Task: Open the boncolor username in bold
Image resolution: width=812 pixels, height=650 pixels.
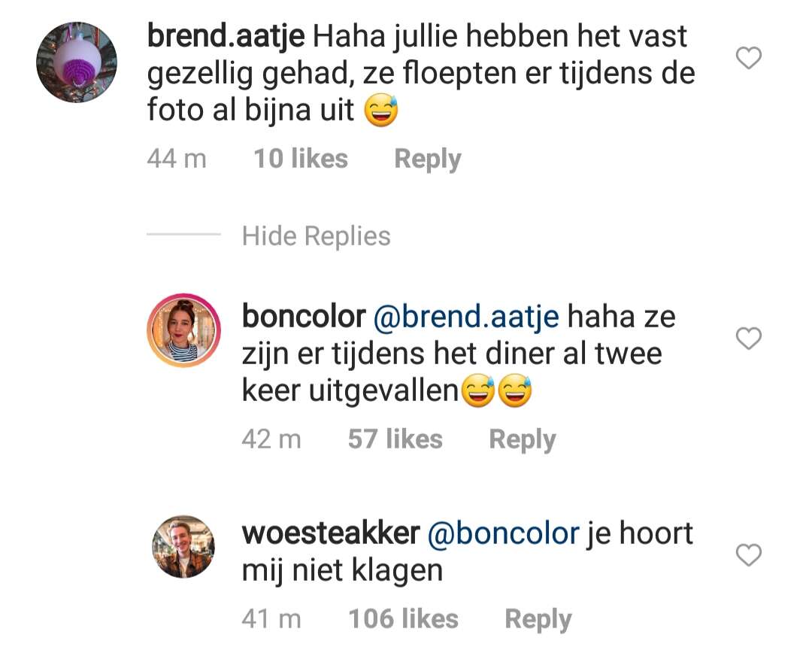Action: point(304,316)
